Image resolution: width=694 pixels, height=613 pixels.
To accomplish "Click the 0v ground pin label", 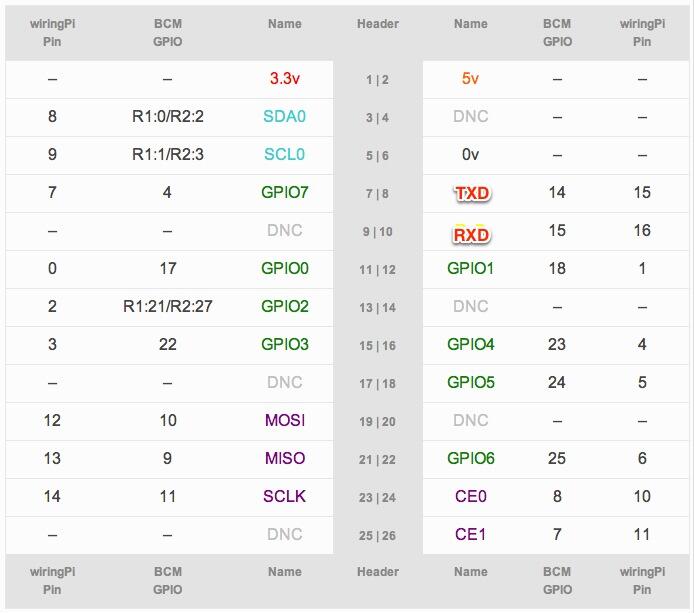I will (470, 154).
